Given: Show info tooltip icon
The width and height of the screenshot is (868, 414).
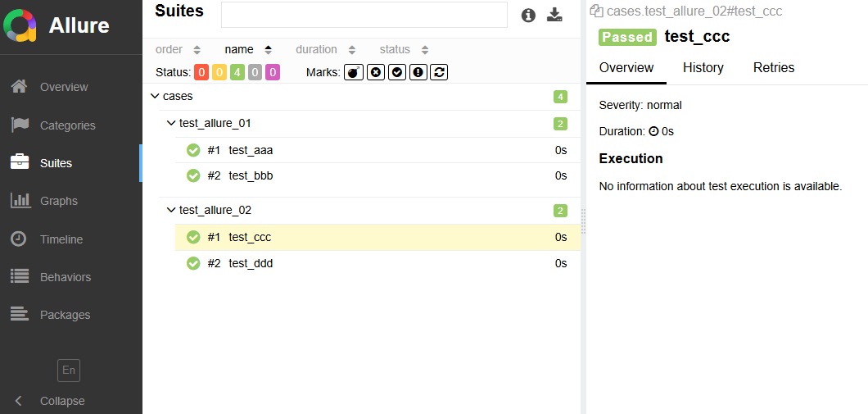Looking at the screenshot, I should point(529,16).
